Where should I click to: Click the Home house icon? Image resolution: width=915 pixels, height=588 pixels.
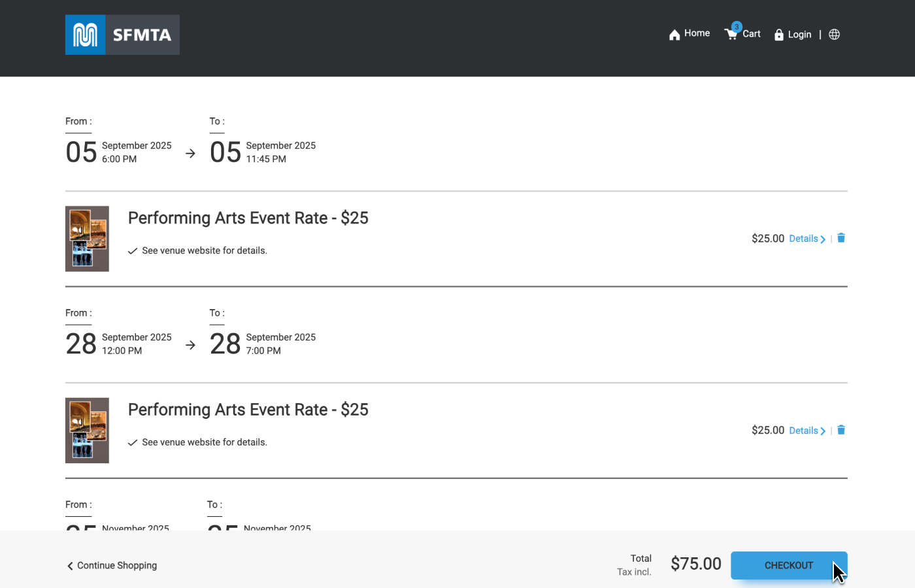pyautogui.click(x=674, y=35)
